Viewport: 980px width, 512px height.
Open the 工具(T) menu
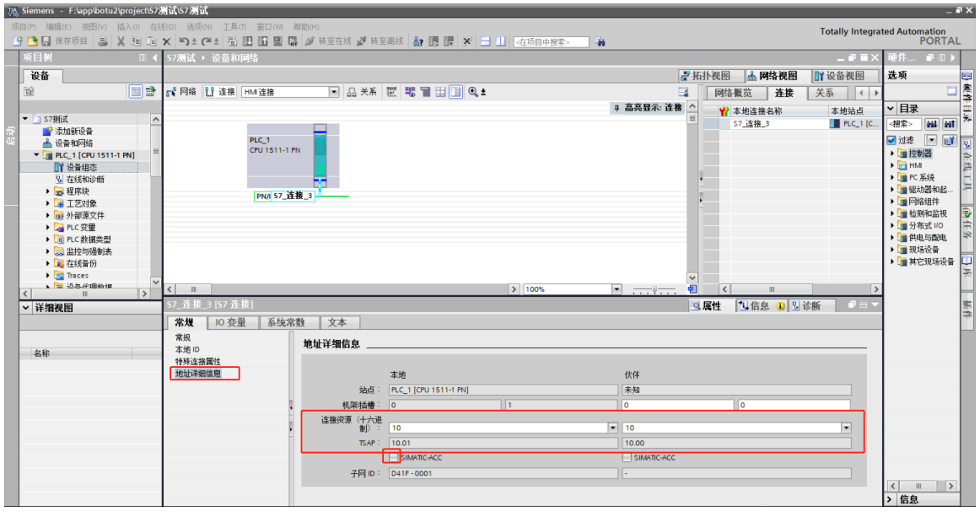(234, 27)
